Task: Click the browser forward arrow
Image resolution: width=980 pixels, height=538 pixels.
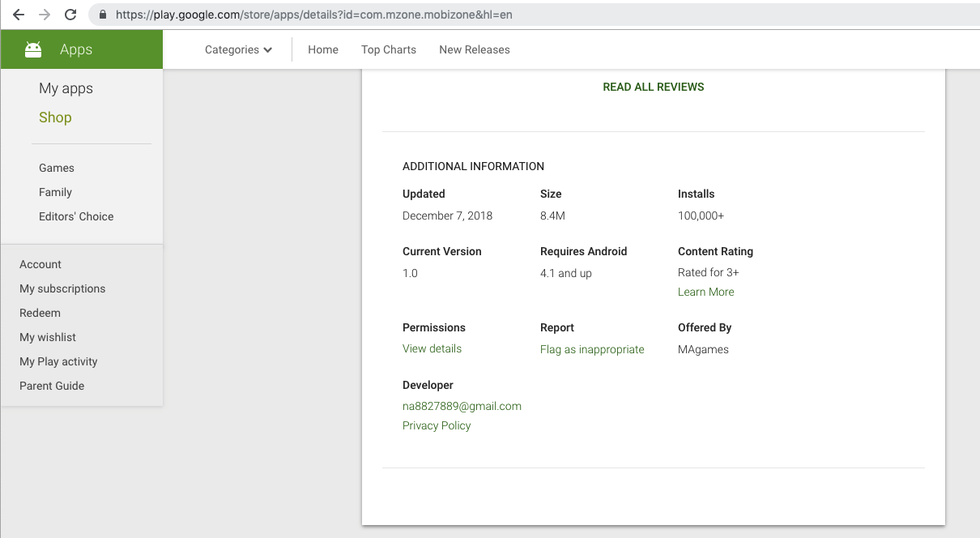Action: click(x=45, y=15)
